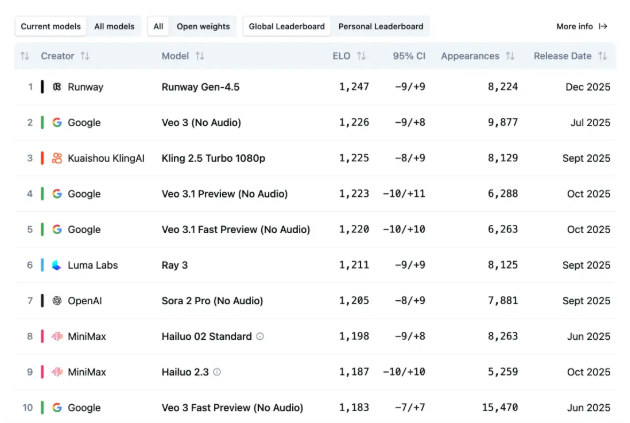
Task: Open the Global Leaderboard tab
Action: [x=285, y=26]
